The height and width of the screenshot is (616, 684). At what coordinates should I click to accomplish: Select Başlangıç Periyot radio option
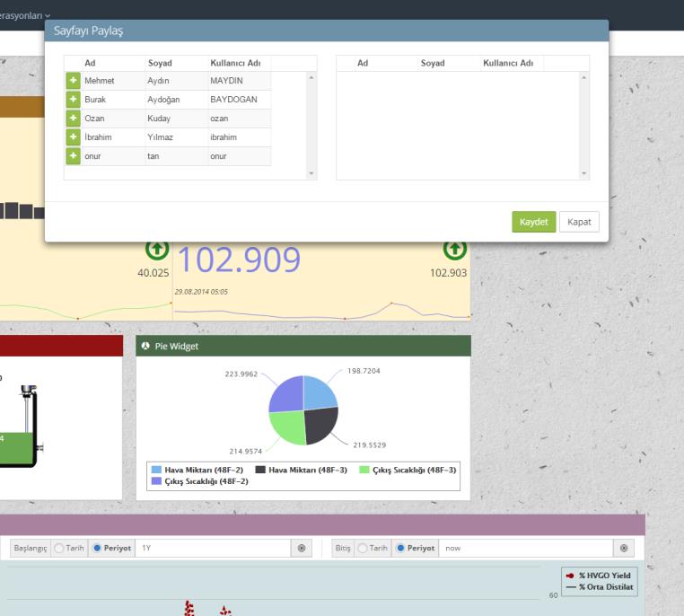click(97, 548)
